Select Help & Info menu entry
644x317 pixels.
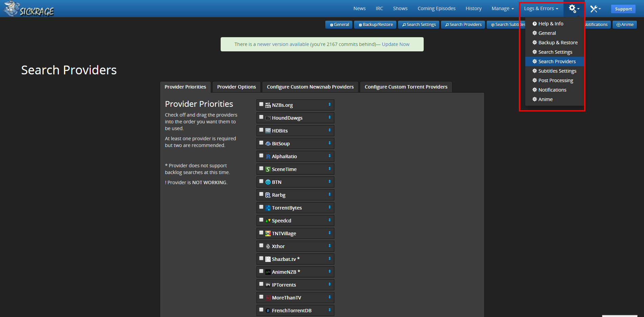tap(554, 24)
